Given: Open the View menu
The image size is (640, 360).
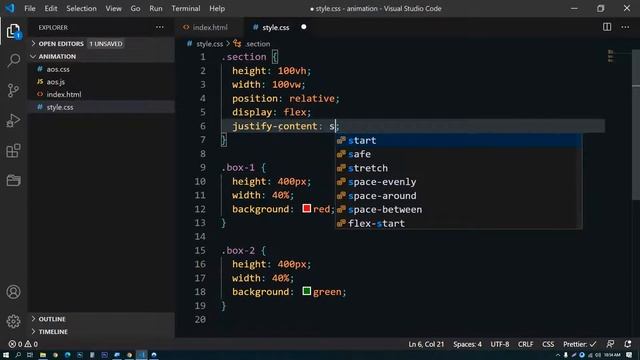Looking at the screenshot, I should 113,8.
